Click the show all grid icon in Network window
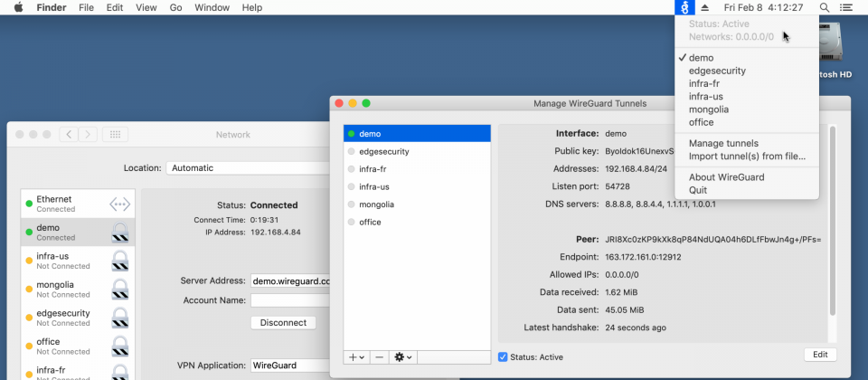Screen dimensions: 868x380 click(115, 134)
